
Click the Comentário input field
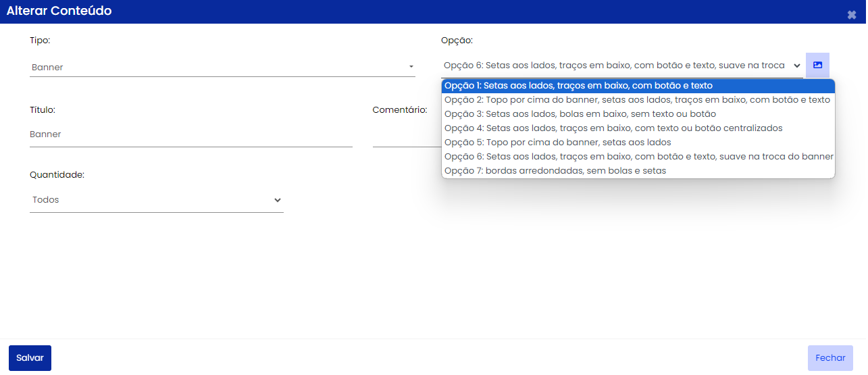[x=406, y=134]
